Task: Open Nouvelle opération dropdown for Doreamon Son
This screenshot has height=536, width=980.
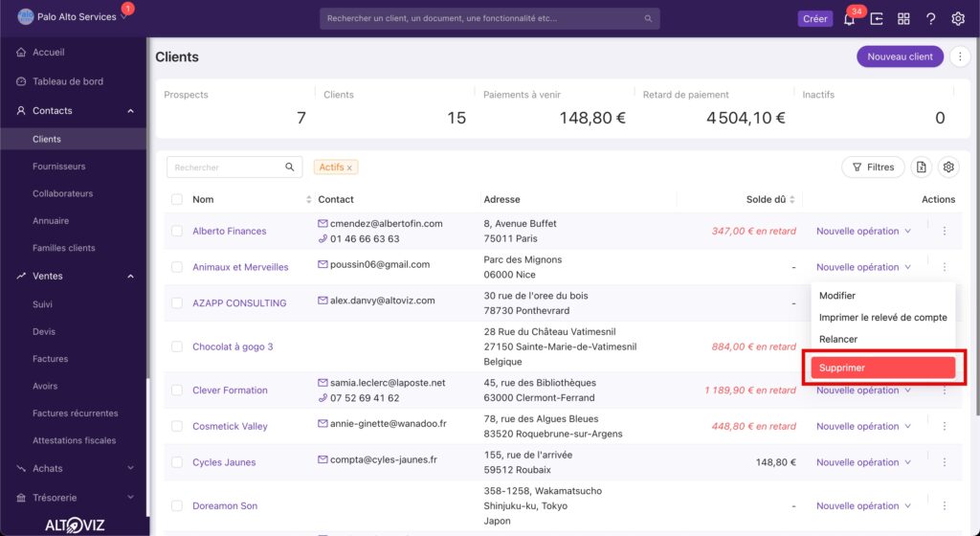Action: [864, 506]
